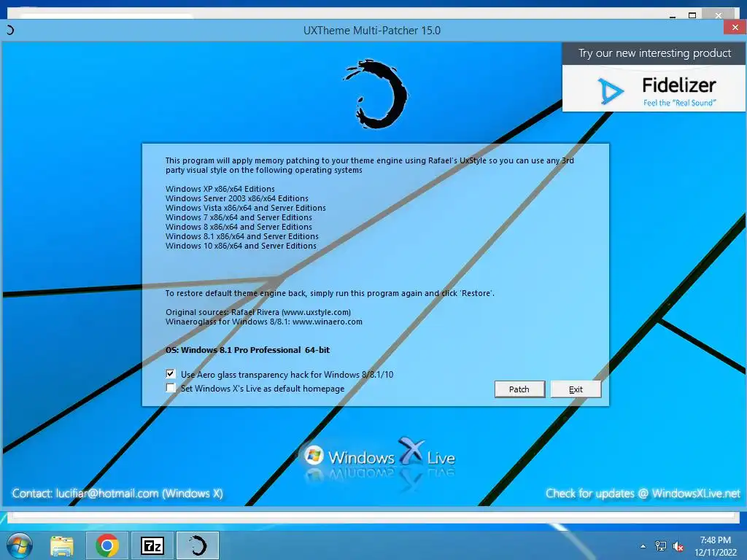Click the 'Try our new interesting product' header
The height and width of the screenshot is (560, 747).
coord(654,53)
